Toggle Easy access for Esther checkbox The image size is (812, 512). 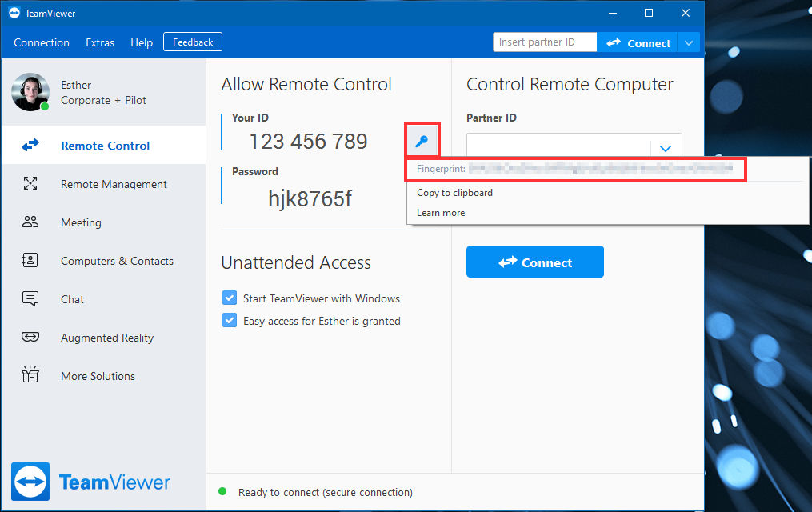click(230, 320)
